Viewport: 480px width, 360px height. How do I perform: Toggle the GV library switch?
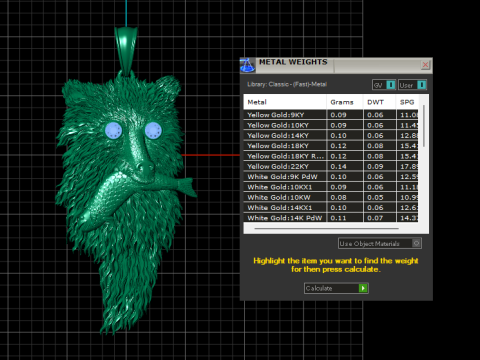pyautogui.click(x=391, y=85)
